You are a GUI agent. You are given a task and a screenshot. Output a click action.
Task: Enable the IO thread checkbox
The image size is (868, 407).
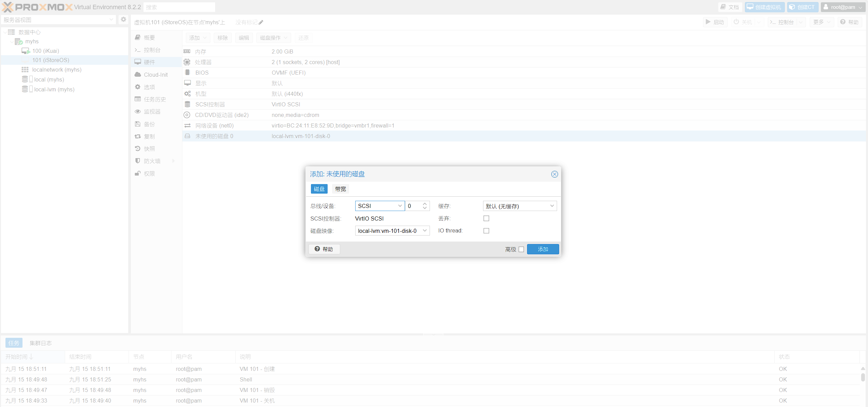486,231
